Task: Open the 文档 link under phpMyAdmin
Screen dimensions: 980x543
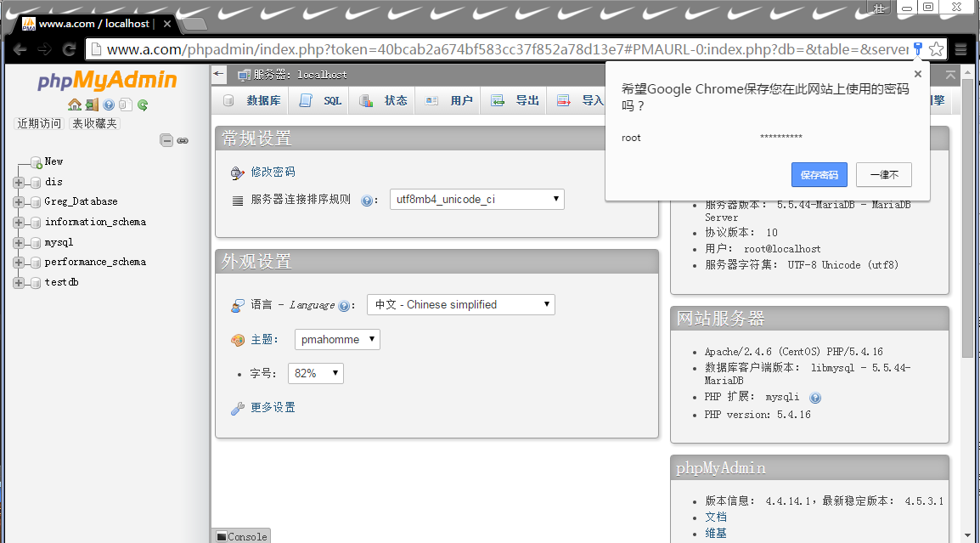Action: 716,518
